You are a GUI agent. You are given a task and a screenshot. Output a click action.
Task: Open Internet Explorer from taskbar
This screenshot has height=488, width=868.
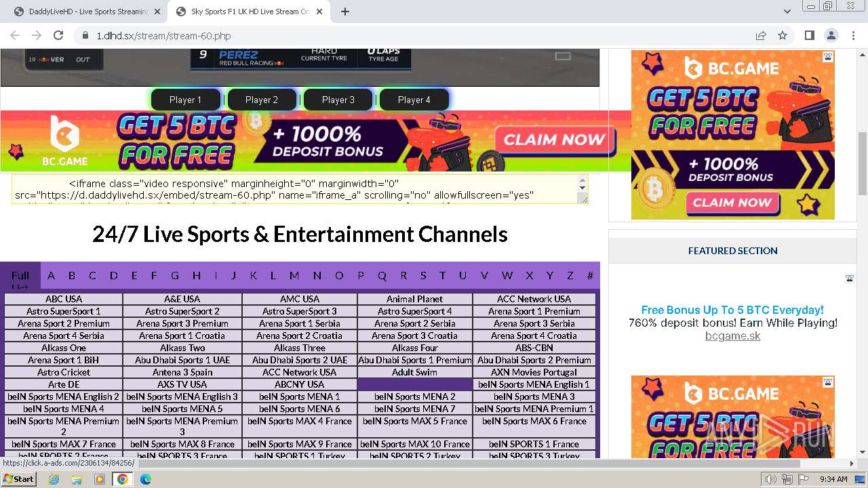click(x=54, y=479)
